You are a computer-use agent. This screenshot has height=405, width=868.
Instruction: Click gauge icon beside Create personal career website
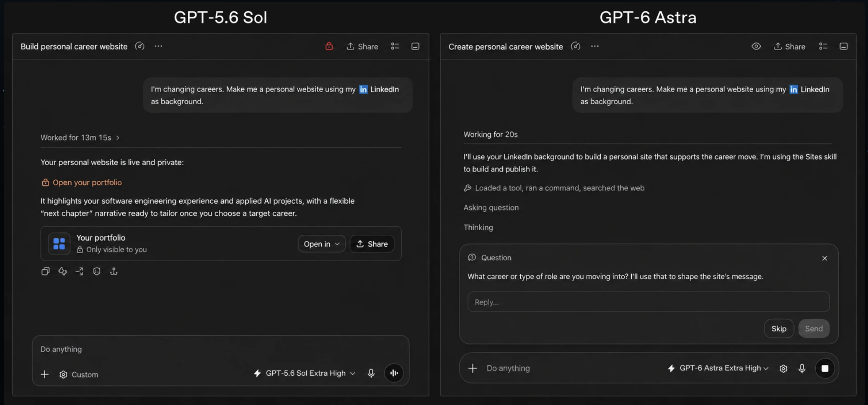pos(576,46)
